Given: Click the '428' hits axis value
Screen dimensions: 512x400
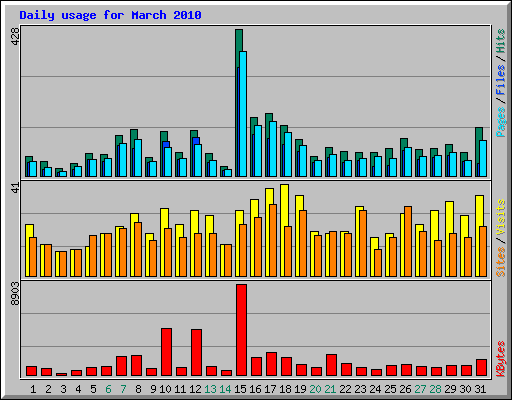Looking at the screenshot, I should (x=15, y=36).
